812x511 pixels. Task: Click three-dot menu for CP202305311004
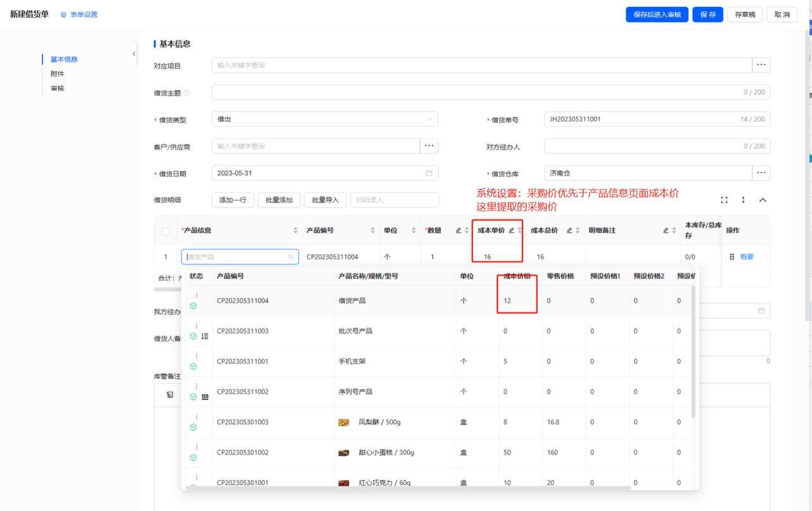click(197, 295)
